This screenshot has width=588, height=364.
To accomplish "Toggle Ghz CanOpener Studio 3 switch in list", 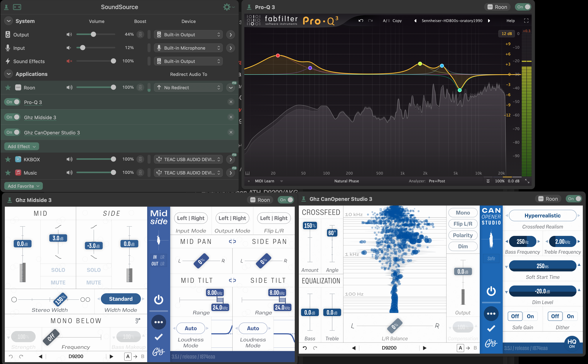I will (12, 132).
